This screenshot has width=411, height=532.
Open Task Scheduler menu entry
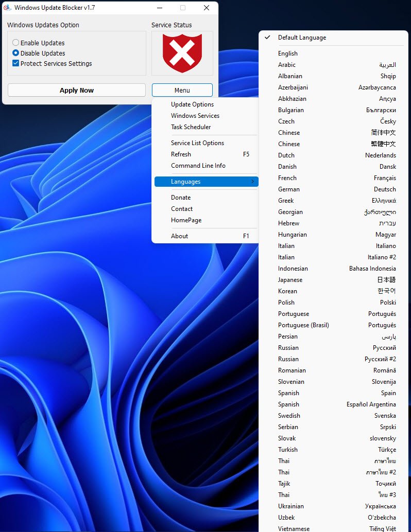(205, 127)
